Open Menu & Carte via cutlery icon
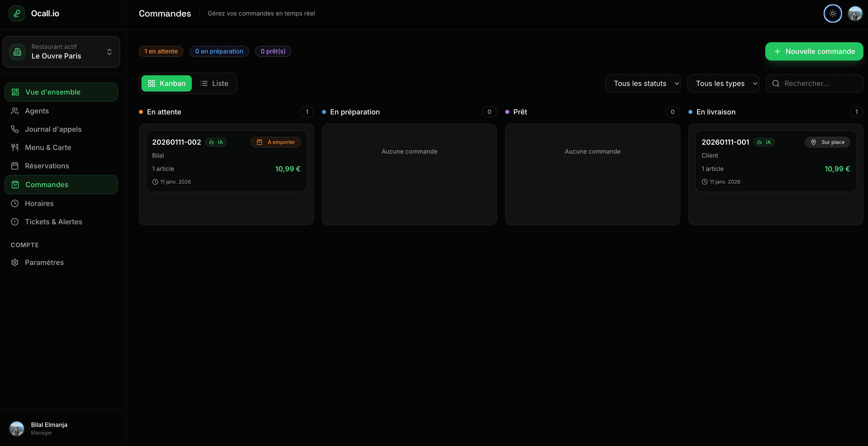Viewport: 868px width, 446px height. pos(15,147)
